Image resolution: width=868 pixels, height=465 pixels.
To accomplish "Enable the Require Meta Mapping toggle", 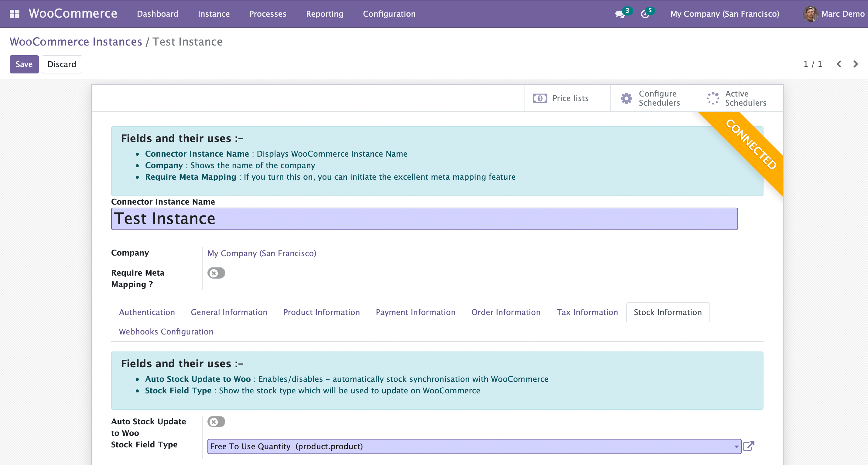I will point(216,273).
